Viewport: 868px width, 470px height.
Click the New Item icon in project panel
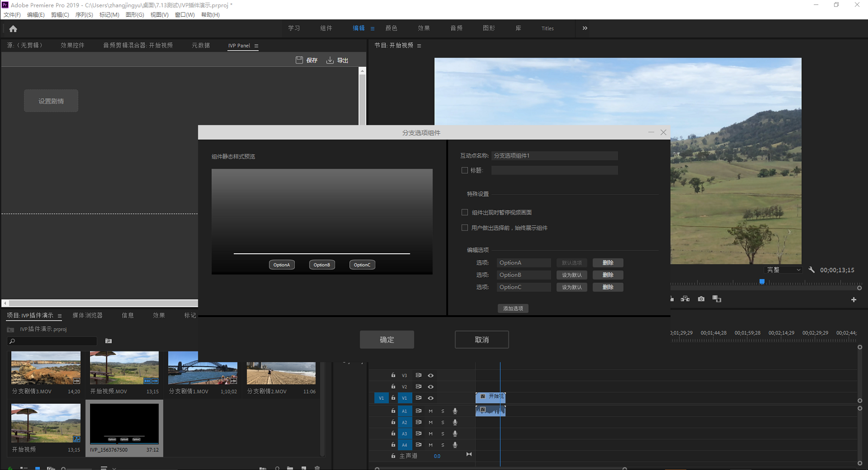304,468
